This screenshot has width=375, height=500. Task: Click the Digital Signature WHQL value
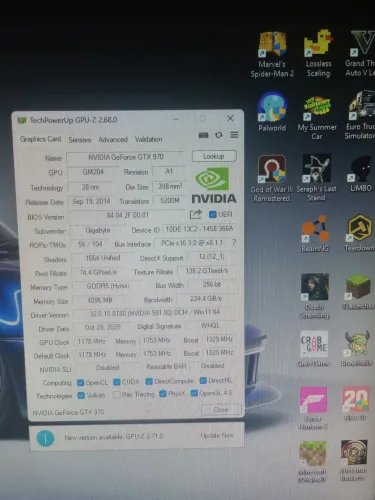coord(210,325)
